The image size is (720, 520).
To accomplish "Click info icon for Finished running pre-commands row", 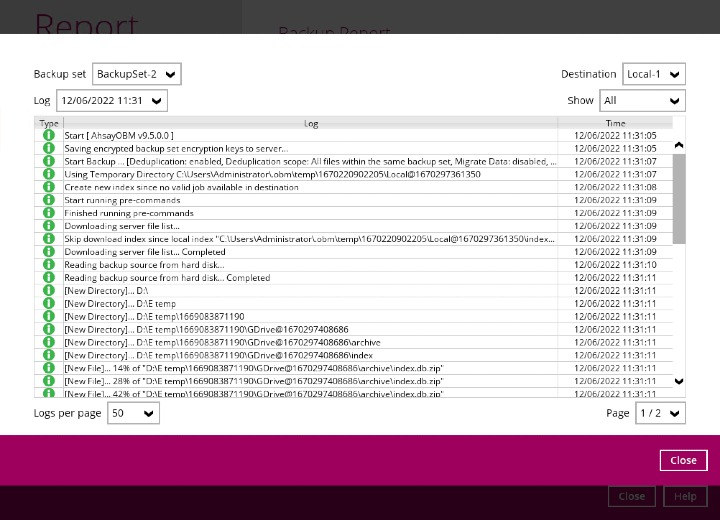I will (x=49, y=213).
